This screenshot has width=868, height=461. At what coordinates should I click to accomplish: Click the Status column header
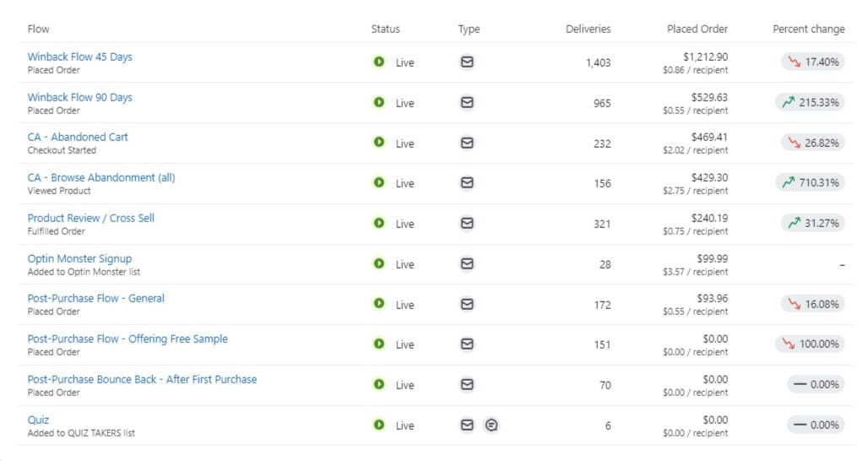click(x=385, y=29)
